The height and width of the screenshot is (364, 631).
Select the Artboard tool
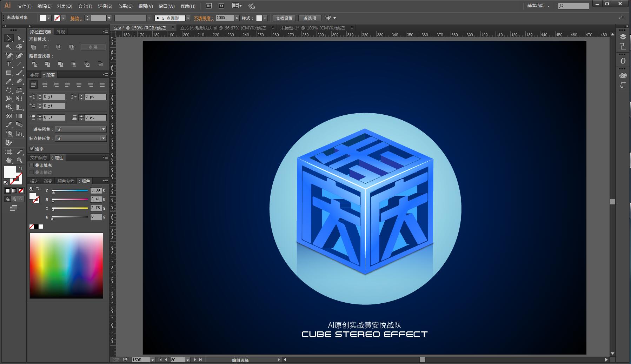click(8, 151)
